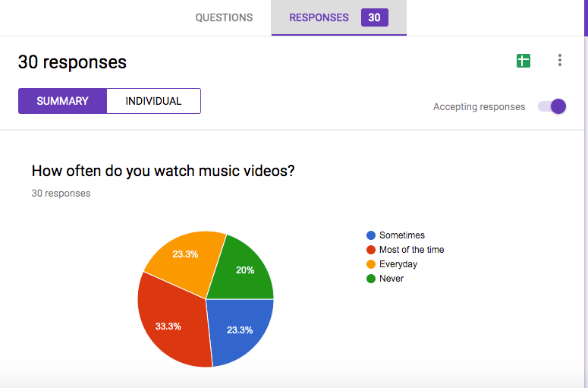Screen dimensions: 588x388
Task: Click the red Most of the time legend dot
Action: (371, 250)
